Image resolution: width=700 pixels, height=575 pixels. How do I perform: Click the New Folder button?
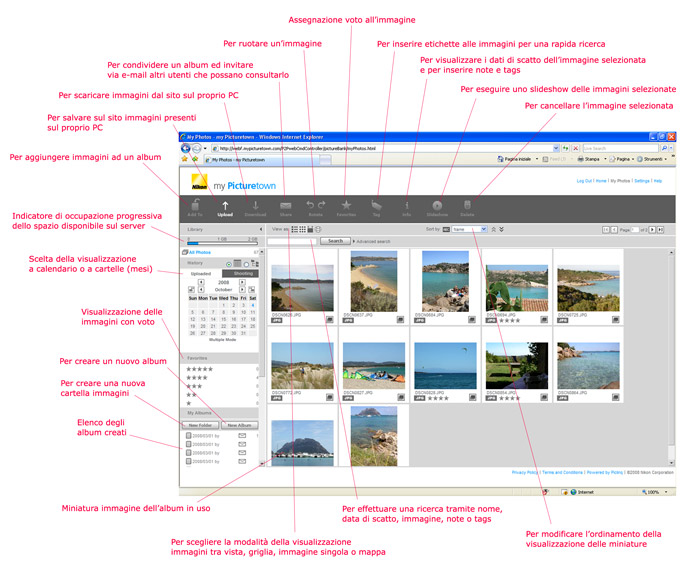[200, 425]
